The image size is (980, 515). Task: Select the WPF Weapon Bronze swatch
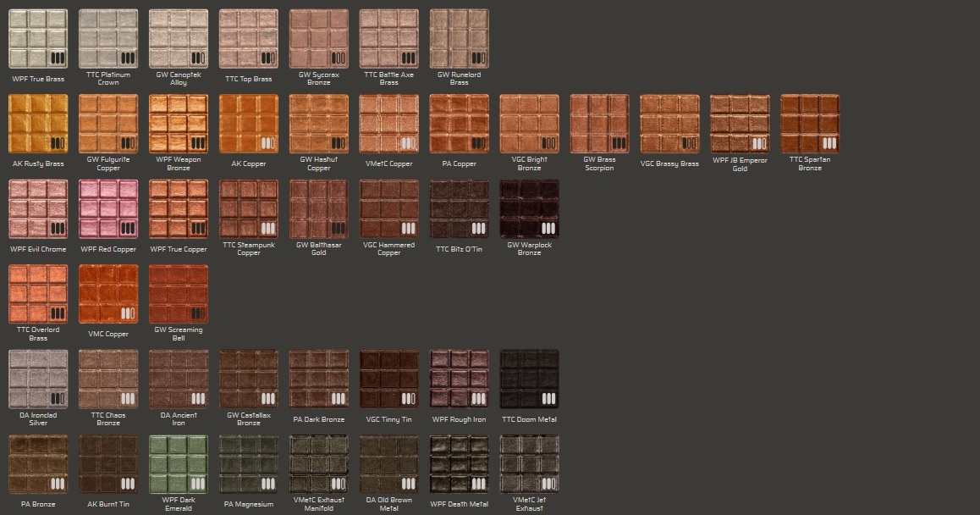(x=178, y=124)
